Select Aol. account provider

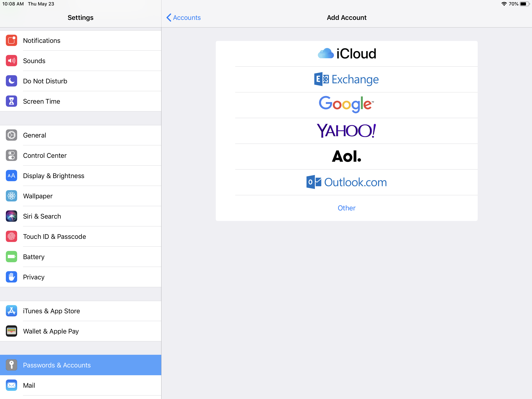346,156
